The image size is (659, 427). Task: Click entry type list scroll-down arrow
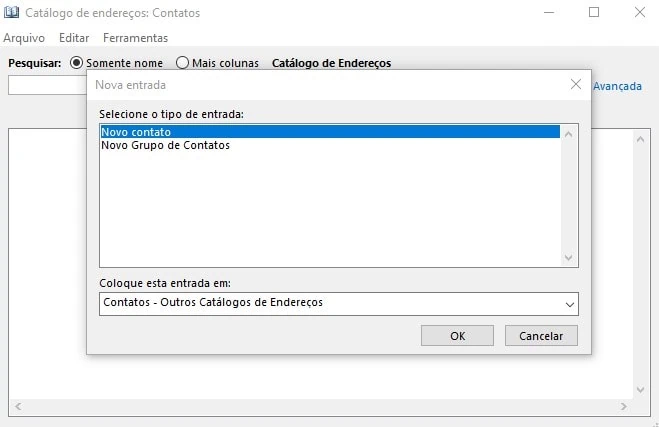pyautogui.click(x=569, y=258)
